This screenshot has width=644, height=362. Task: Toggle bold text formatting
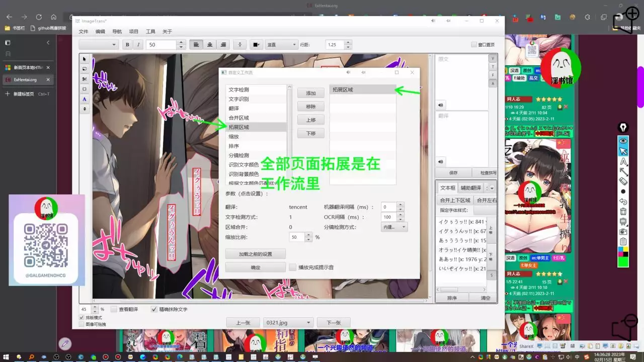(127, 45)
